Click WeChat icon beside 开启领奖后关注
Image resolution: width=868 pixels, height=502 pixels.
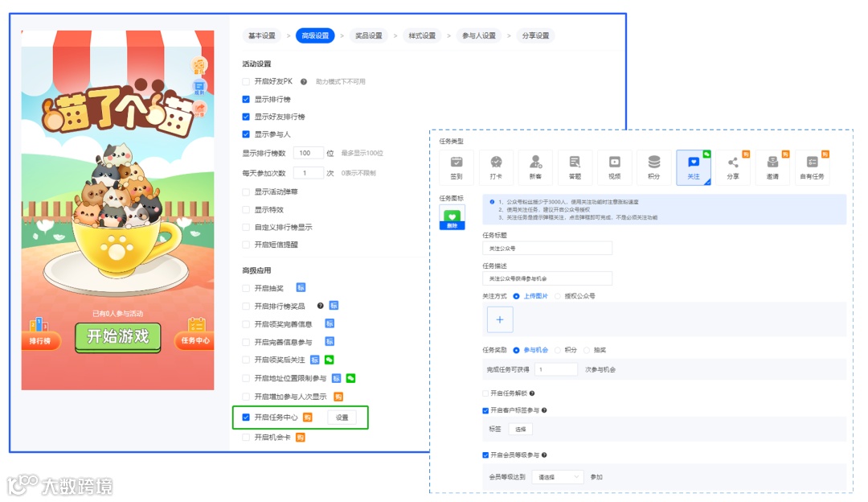329,360
